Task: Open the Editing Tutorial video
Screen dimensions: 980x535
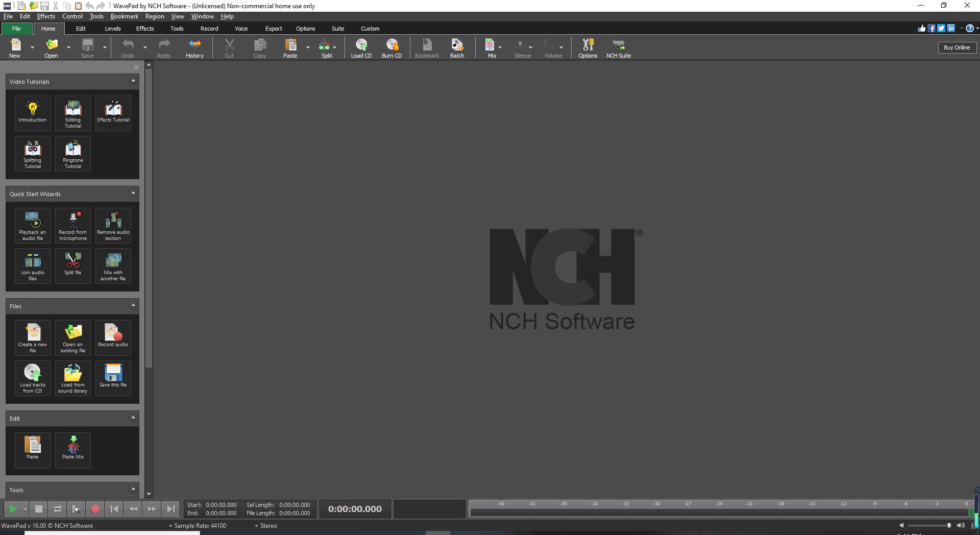Action: (x=73, y=113)
